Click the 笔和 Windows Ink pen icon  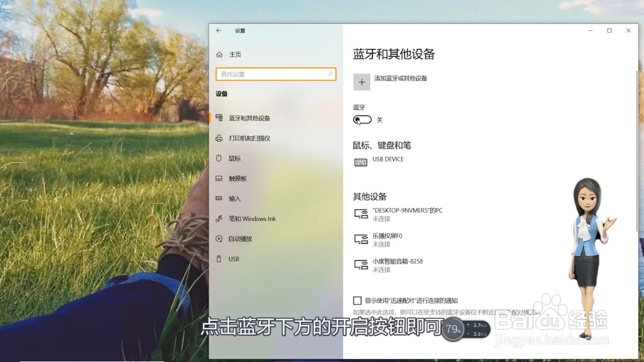click(219, 218)
